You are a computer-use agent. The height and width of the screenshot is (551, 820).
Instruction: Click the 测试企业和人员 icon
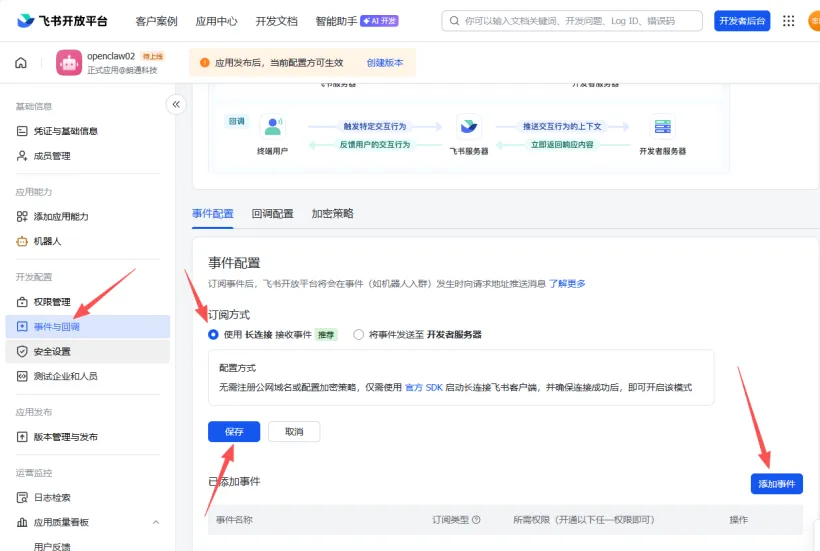point(22,376)
